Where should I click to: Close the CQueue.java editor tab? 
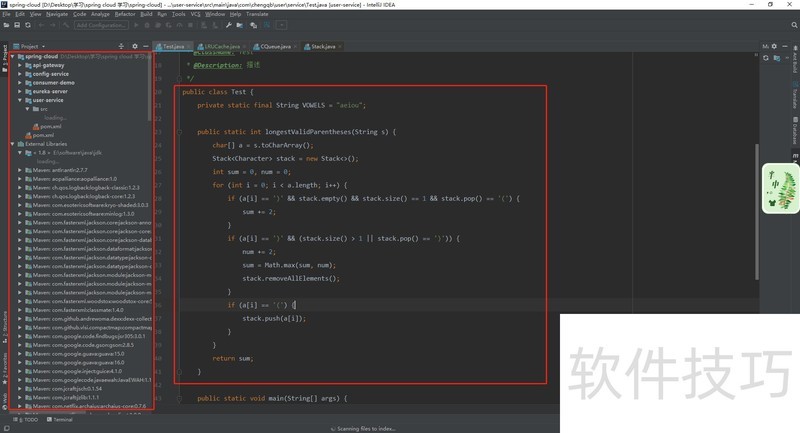click(x=295, y=46)
